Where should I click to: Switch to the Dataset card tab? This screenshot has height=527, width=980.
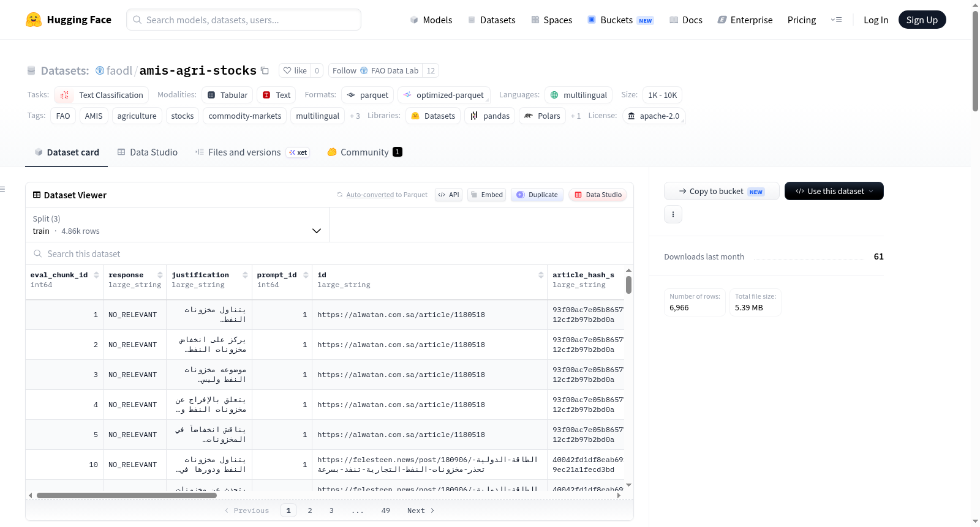point(67,152)
